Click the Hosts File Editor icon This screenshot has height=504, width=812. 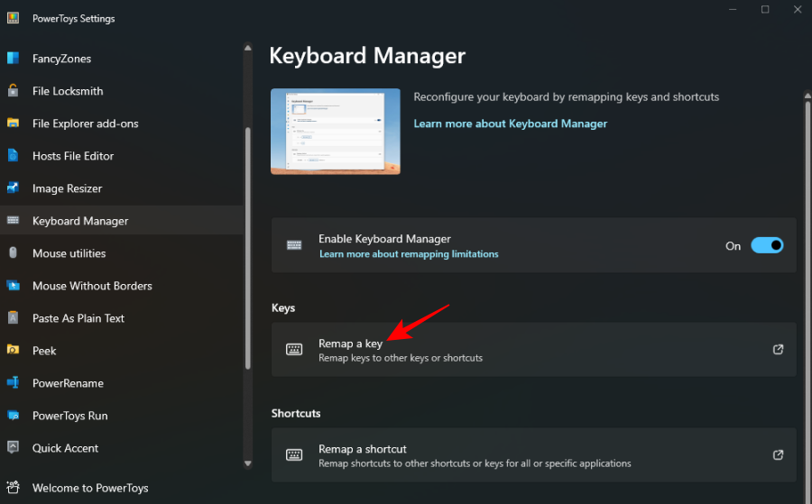pyautogui.click(x=14, y=156)
